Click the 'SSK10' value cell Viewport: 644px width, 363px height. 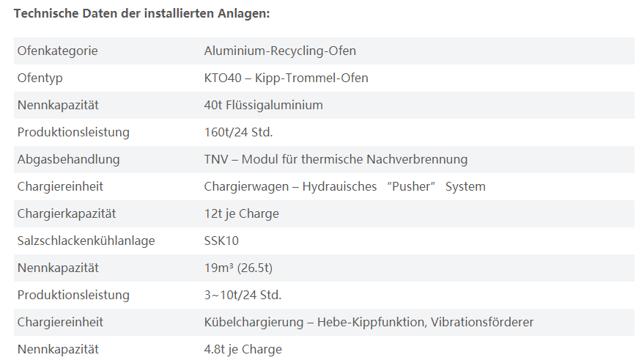[221, 241]
